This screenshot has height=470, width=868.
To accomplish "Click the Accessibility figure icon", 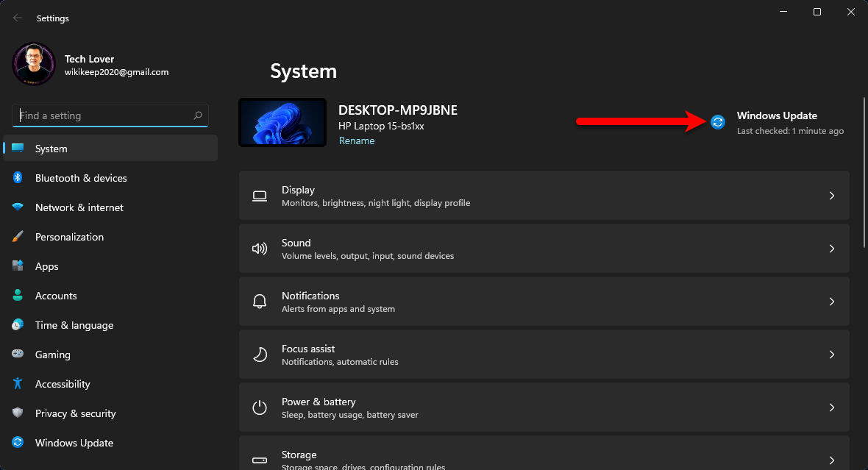I will point(18,383).
